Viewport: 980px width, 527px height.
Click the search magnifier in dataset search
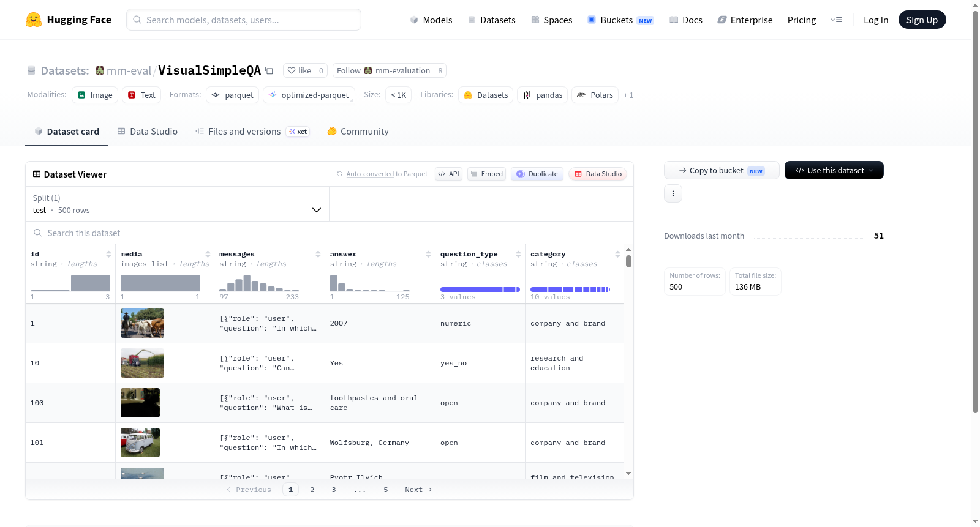coord(38,233)
